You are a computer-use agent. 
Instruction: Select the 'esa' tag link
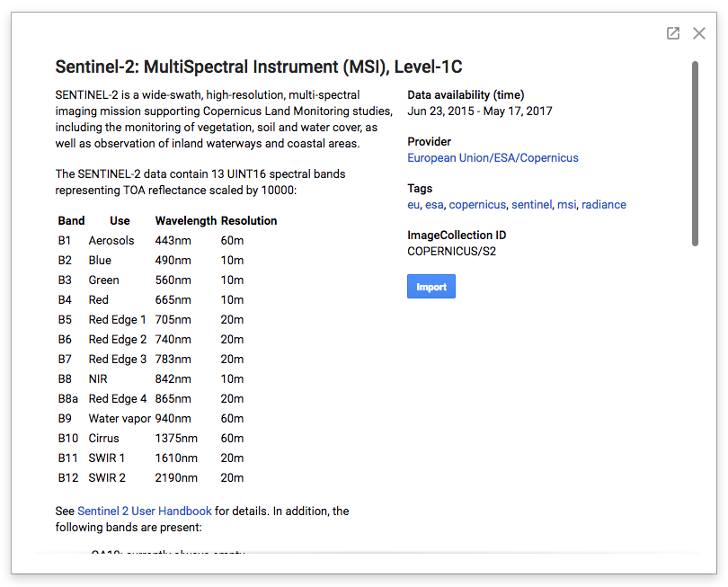point(434,205)
